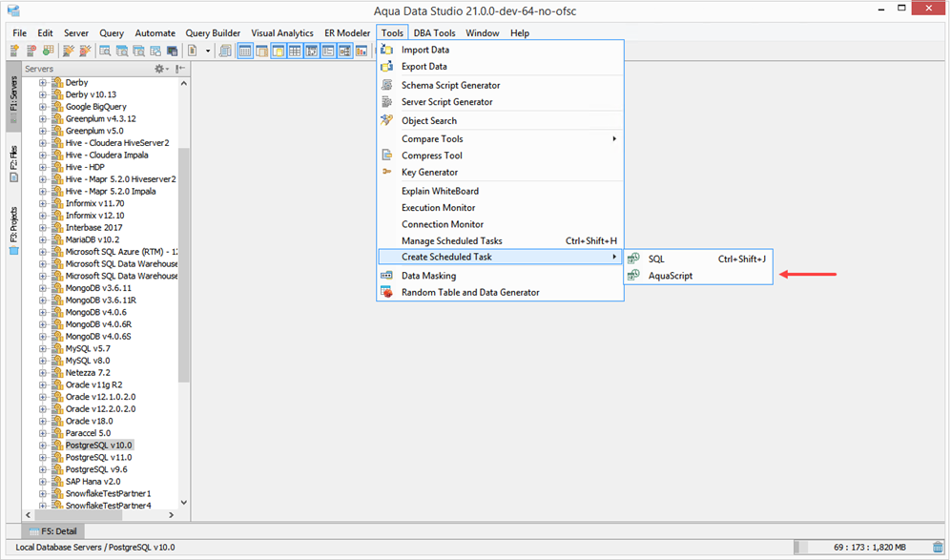
Task: Click the Data Masking icon
Action: click(x=387, y=276)
